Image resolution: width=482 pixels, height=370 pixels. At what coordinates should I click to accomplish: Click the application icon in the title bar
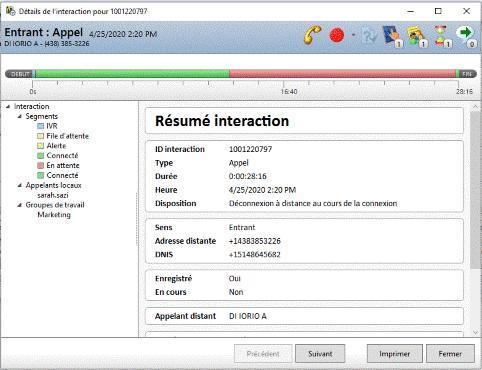pyautogui.click(x=10, y=11)
